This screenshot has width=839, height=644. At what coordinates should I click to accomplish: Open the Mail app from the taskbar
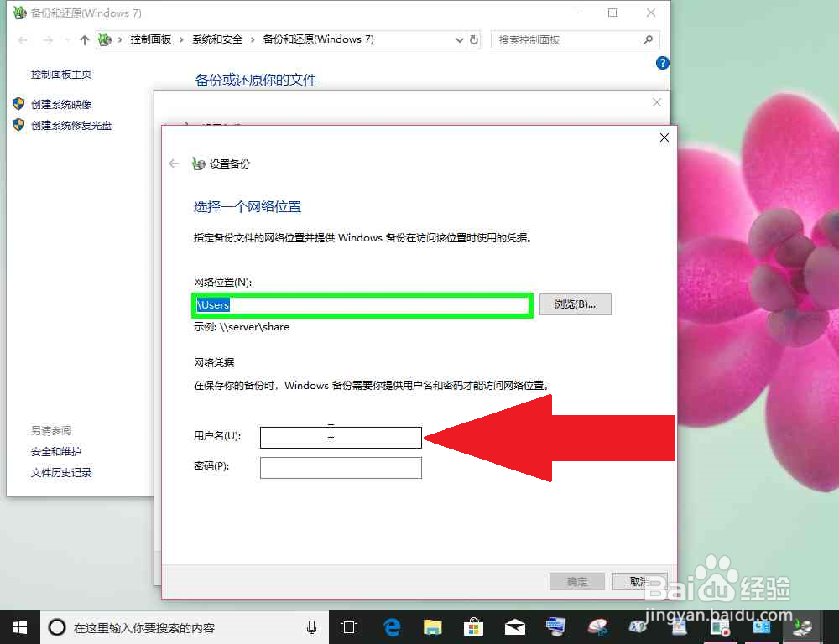tap(515, 627)
